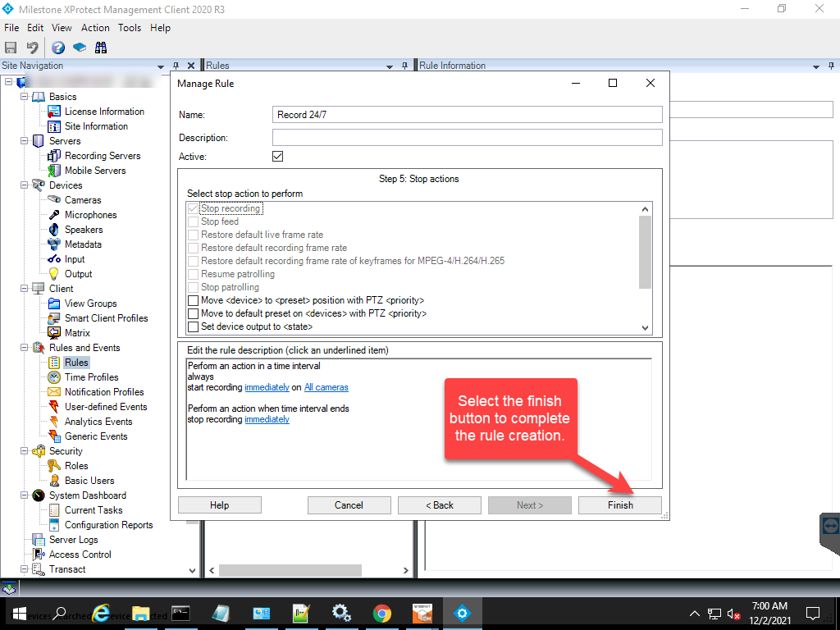Image resolution: width=840 pixels, height=630 pixels.
Task: Toggle the Active checkbox
Action: point(277,156)
